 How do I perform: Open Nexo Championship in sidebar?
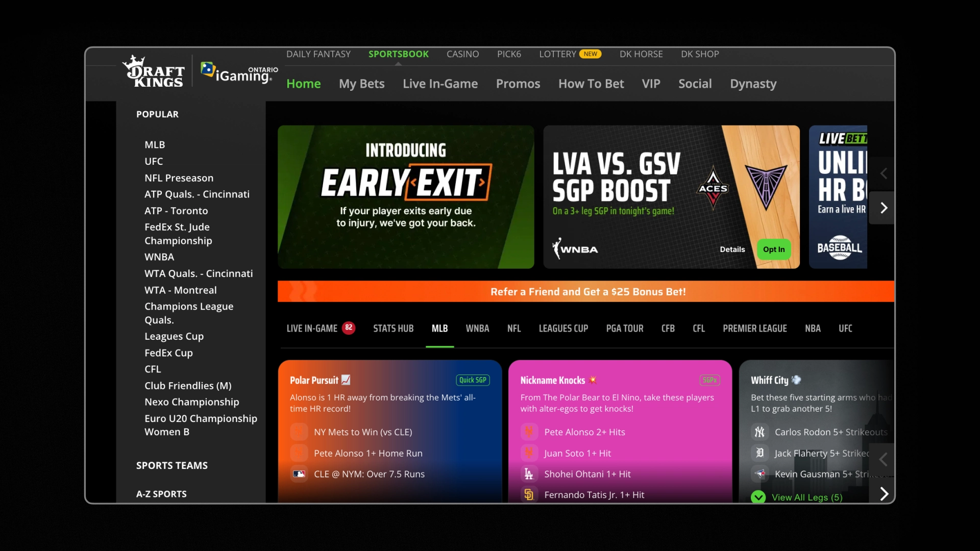(x=192, y=402)
